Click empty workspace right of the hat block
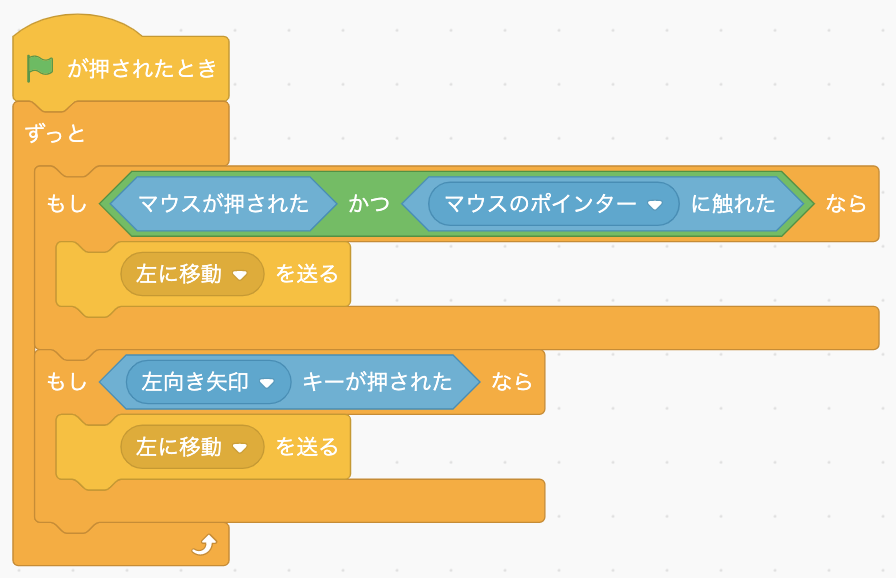This screenshot has height=578, width=896. pos(500,70)
